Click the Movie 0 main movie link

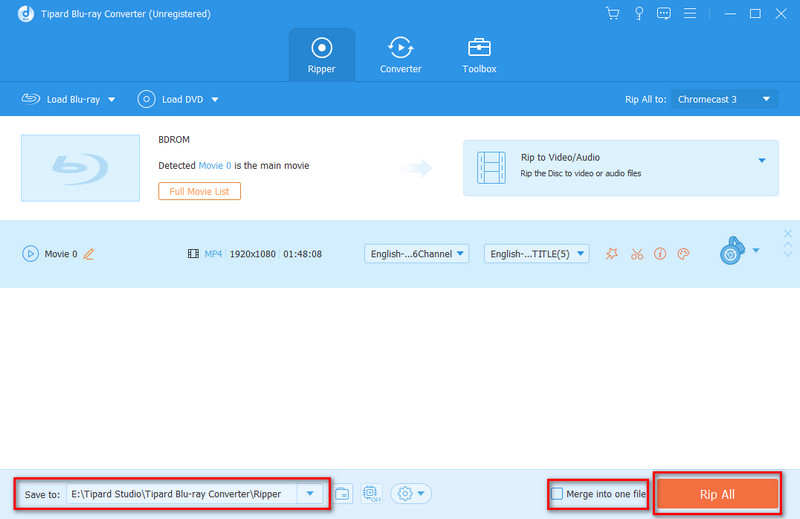click(x=214, y=165)
